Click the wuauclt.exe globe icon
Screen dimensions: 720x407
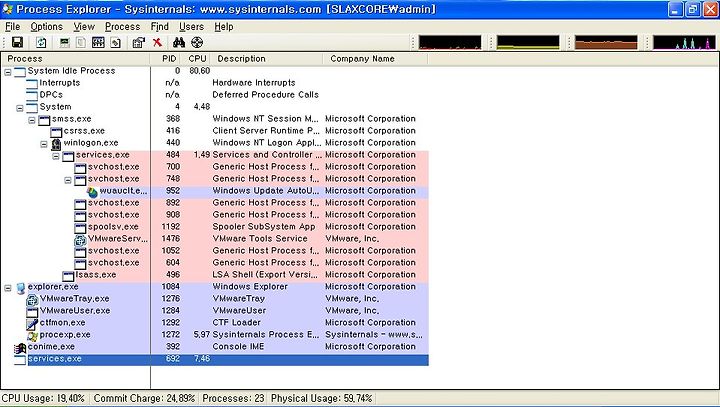click(x=92, y=192)
